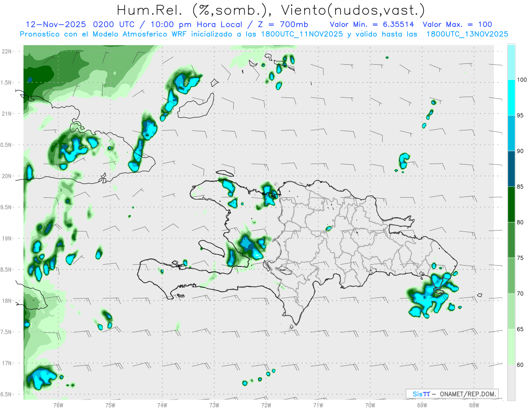Click the chart title 'Hum.Rel. (%,somb.), Viento(nudos,vast.)'
This screenshot has width=532, height=411.
pyautogui.click(x=271, y=10)
